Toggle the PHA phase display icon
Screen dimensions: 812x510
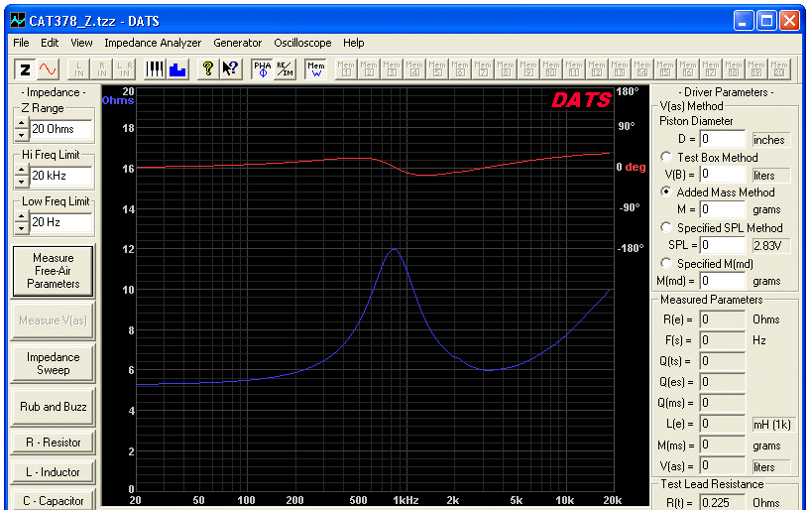[263, 68]
